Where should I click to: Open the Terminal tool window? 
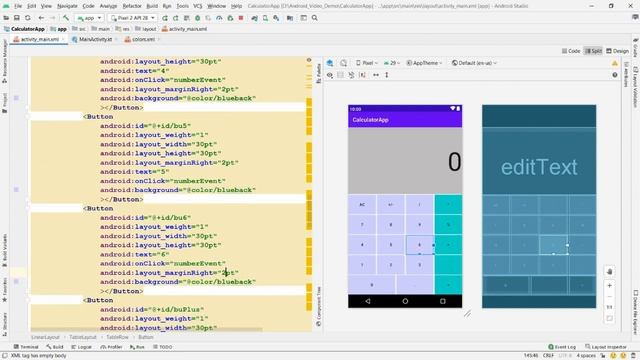26,347
